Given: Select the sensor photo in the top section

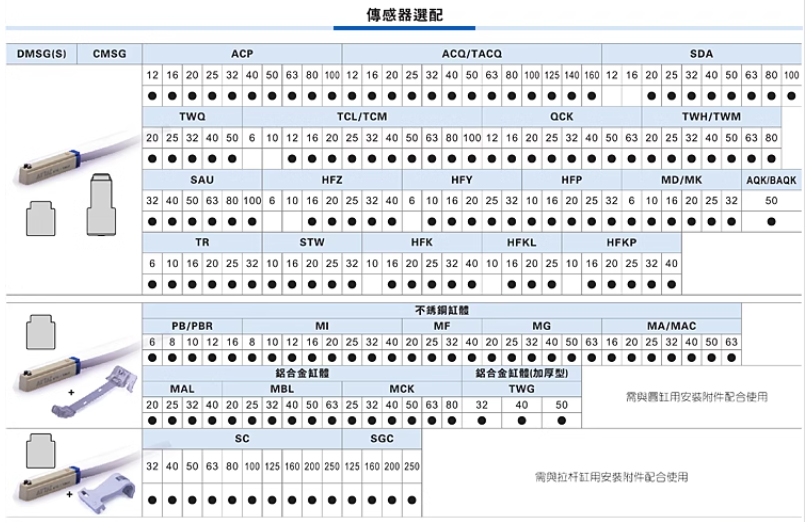Looking at the screenshot, I should click(x=77, y=157).
